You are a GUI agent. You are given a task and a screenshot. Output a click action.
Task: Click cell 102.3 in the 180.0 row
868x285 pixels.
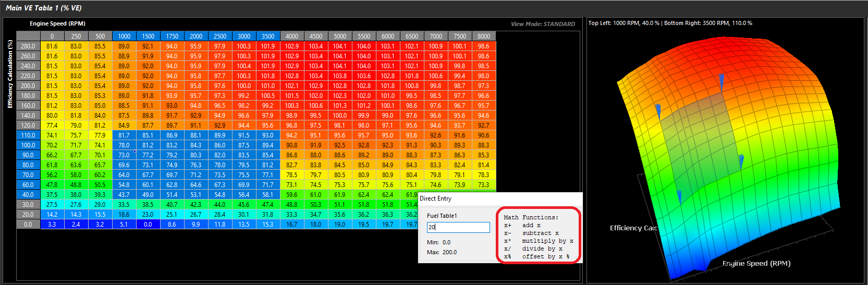340,95
